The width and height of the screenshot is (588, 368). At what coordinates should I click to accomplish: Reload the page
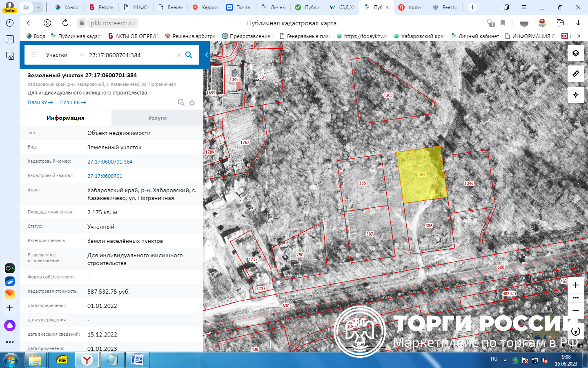point(65,23)
